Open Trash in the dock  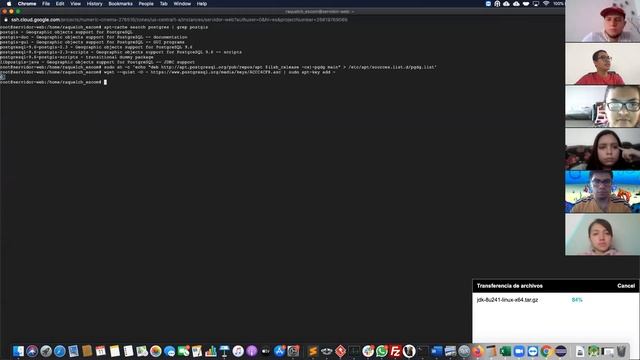tap(621, 351)
